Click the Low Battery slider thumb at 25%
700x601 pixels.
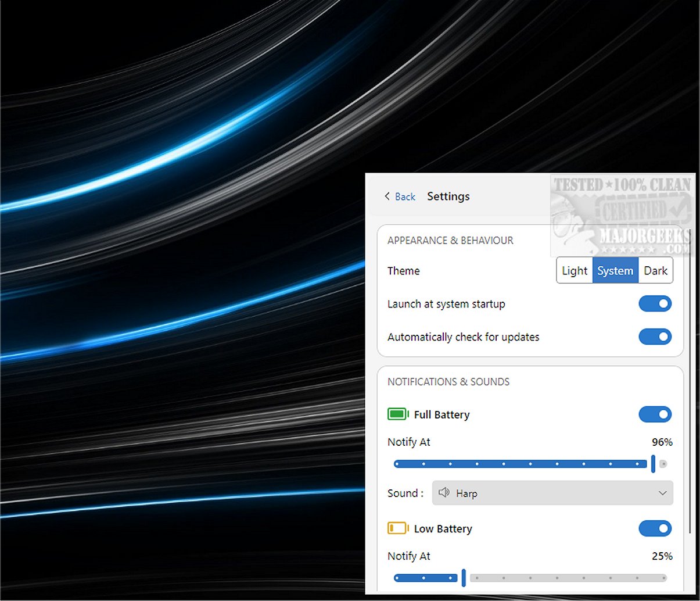(464, 578)
